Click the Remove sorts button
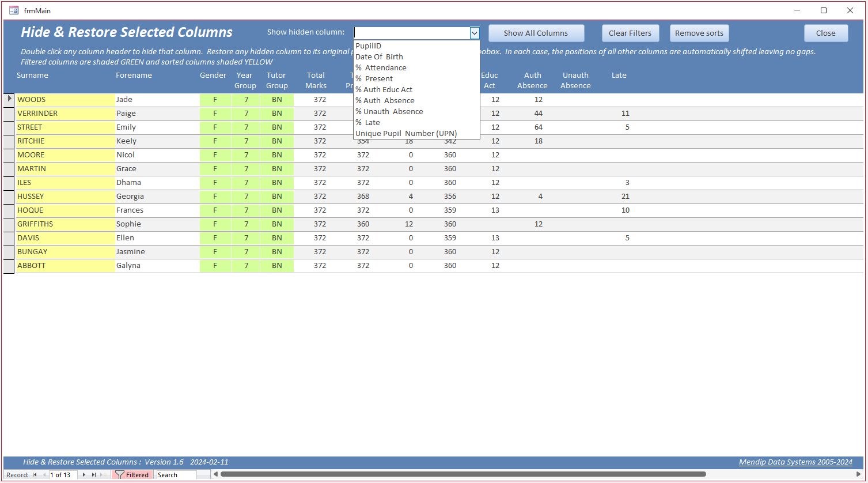 [x=699, y=33]
